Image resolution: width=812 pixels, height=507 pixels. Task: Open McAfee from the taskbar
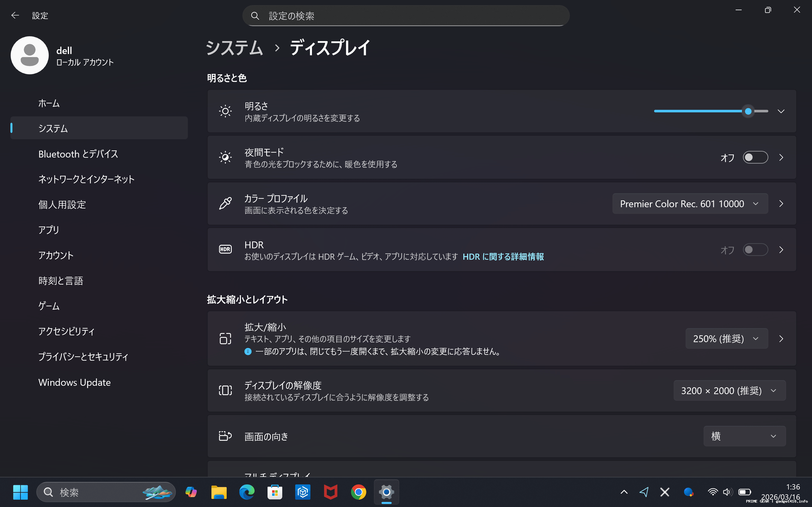(330, 492)
